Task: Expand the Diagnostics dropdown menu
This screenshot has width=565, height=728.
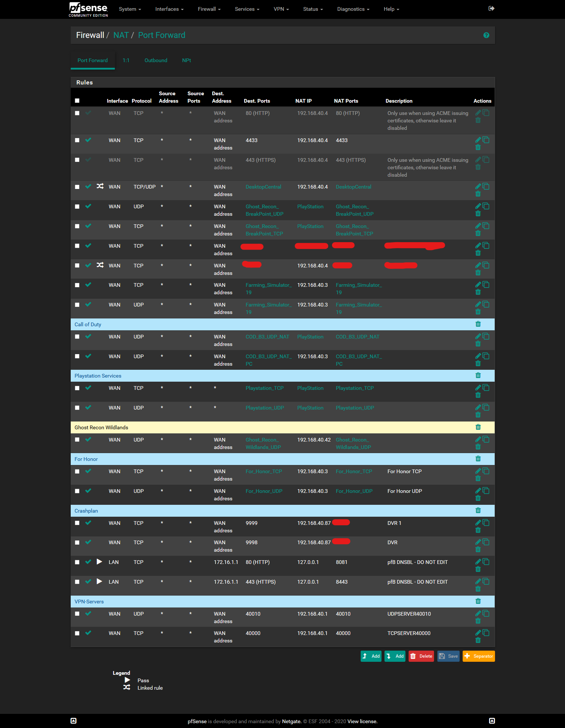Action: pyautogui.click(x=353, y=9)
